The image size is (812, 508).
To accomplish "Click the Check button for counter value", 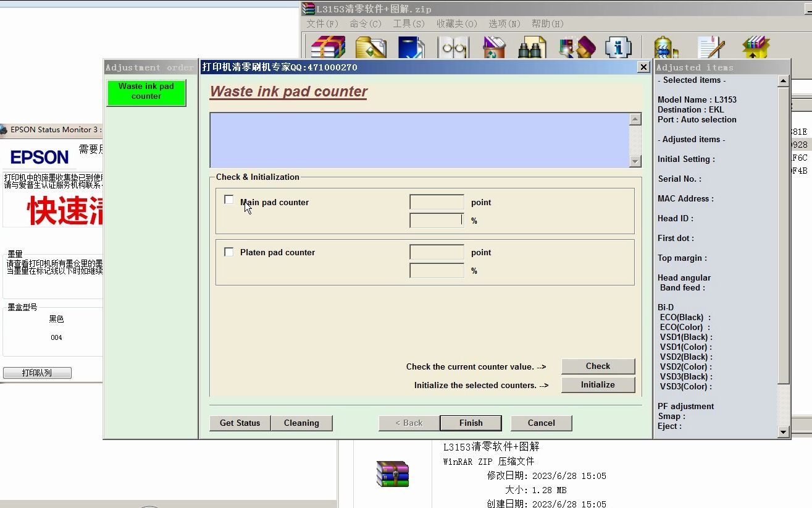I will click(598, 366).
